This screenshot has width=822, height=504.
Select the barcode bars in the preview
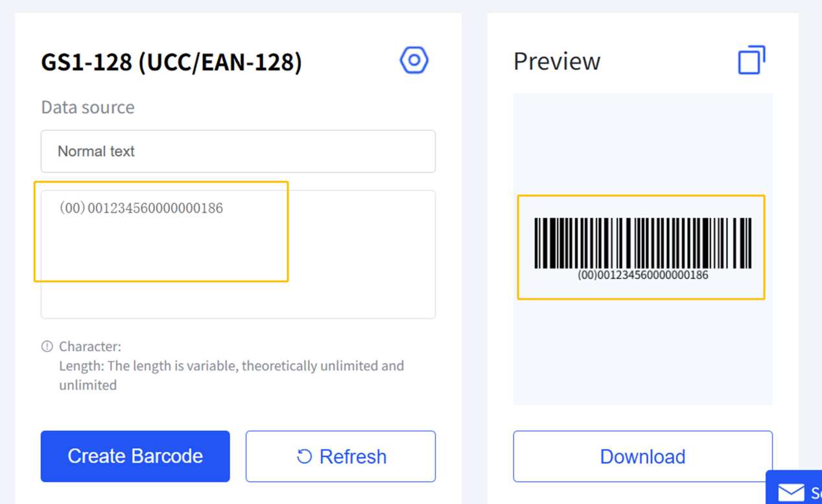point(642,243)
